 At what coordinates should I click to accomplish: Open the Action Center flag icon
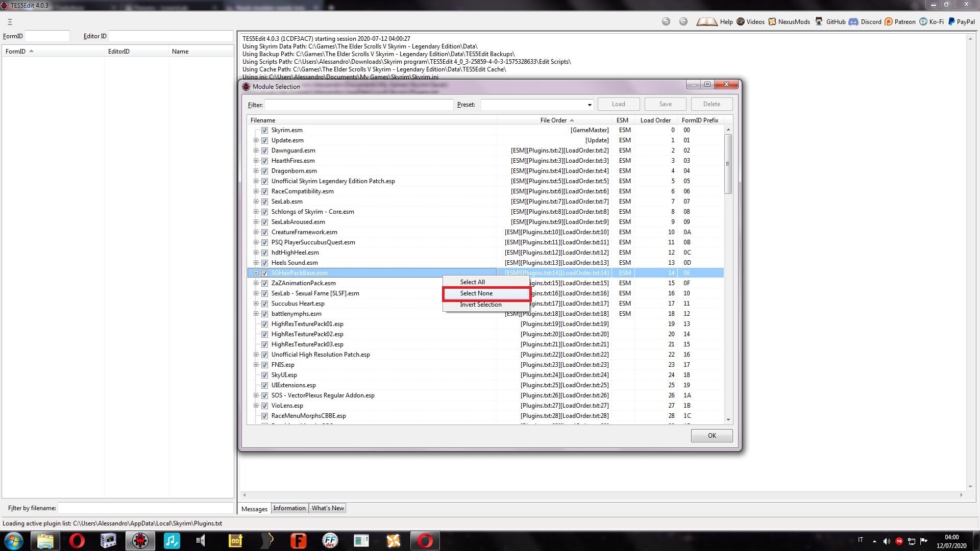click(x=924, y=541)
